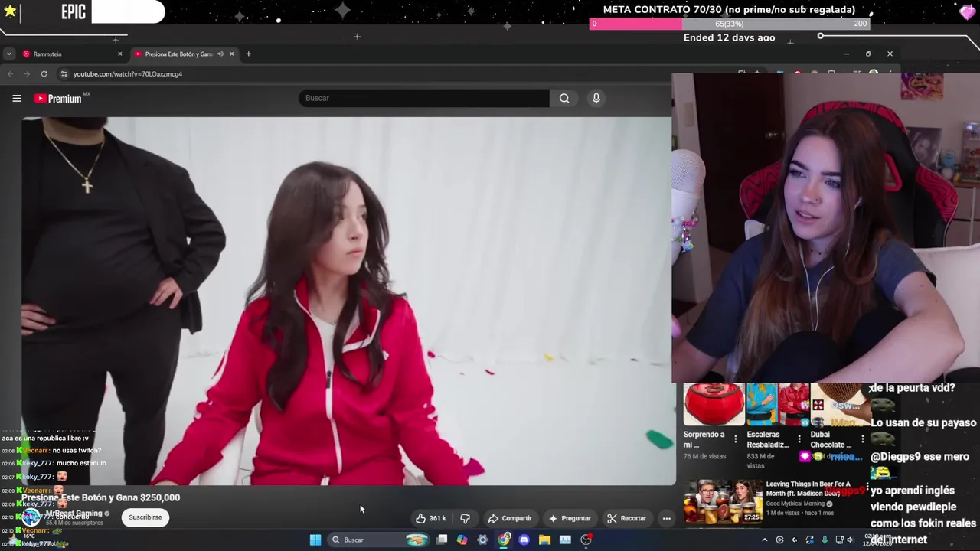Go forward with browser forward arrow

pyautogui.click(x=27, y=73)
